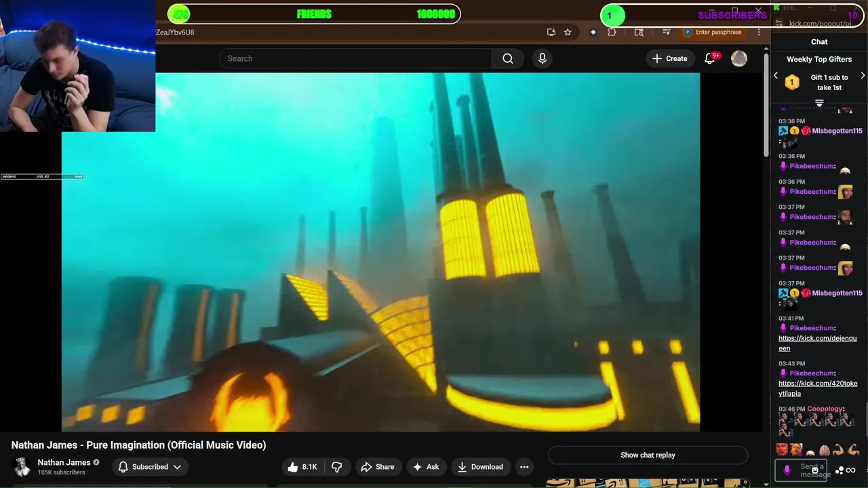Click the Download button
Screen dimensions: 868x488
point(480,466)
